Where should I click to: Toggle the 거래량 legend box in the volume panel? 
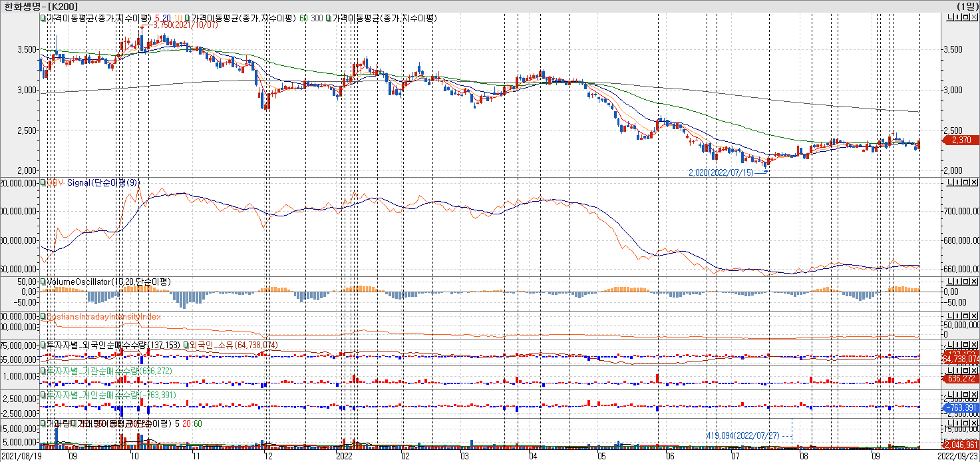(43, 423)
